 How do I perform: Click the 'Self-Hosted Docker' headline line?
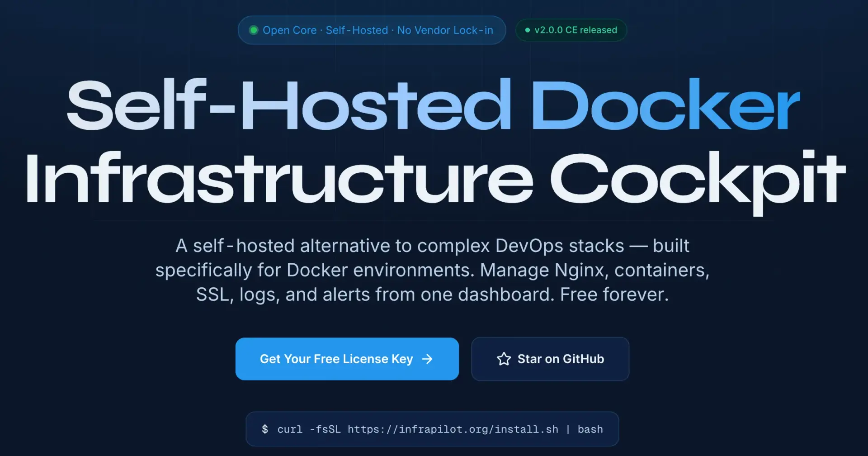pos(433,105)
